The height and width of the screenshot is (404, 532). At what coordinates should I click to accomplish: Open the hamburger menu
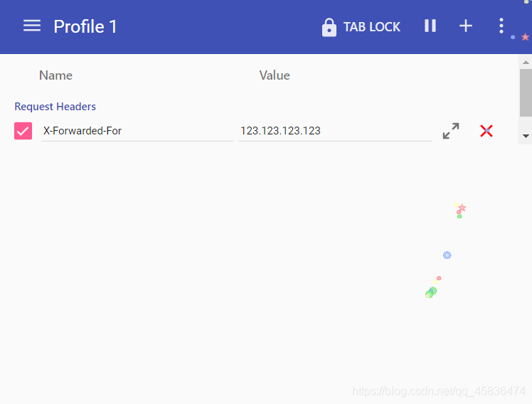tap(32, 26)
